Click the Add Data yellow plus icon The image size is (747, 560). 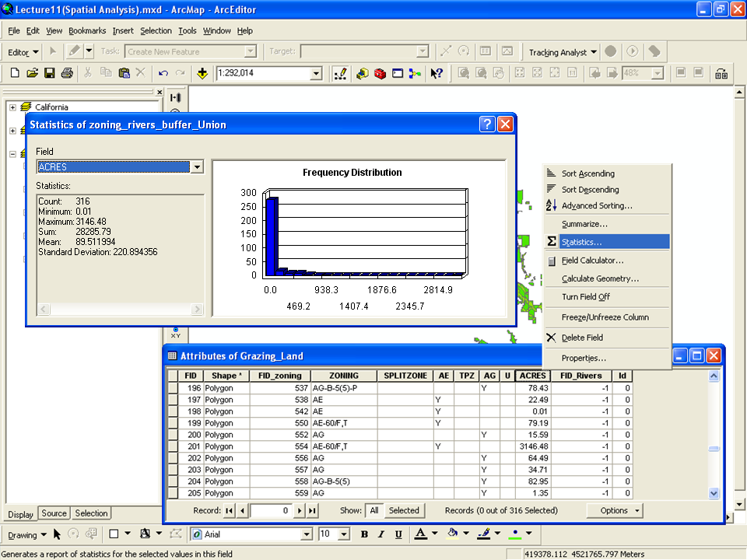click(x=202, y=73)
